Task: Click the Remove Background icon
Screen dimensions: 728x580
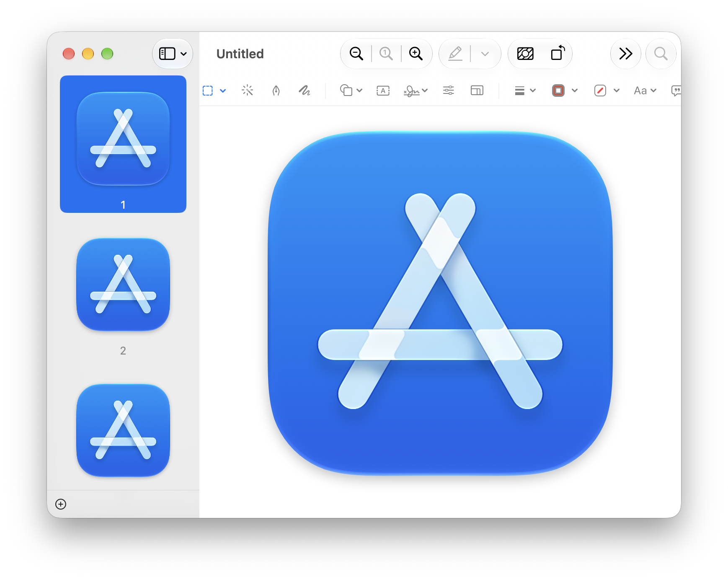Action: [525, 54]
